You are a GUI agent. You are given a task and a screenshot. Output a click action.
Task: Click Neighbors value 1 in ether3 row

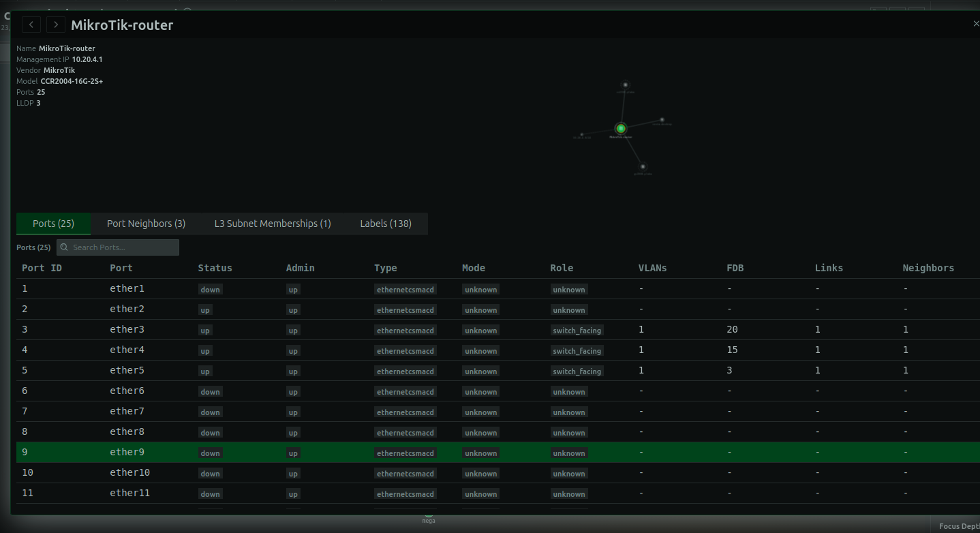[x=906, y=329]
